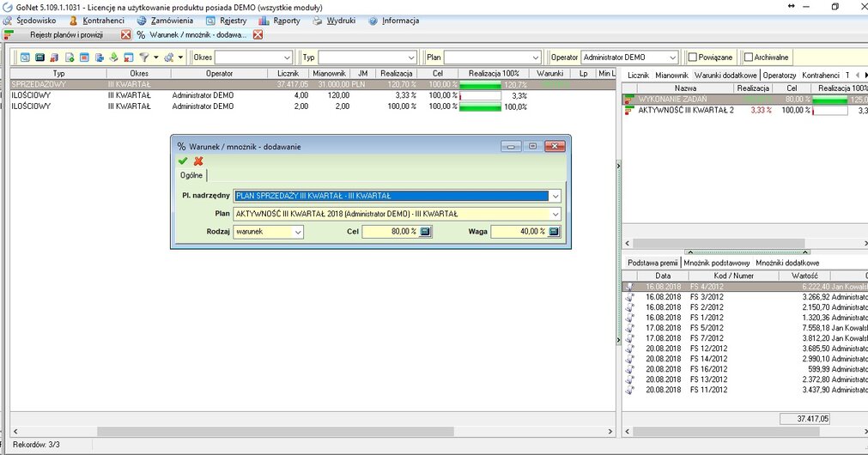Viewport: 868px width, 455px height.
Task: Open calculator button next to Waga field
Action: (x=554, y=232)
